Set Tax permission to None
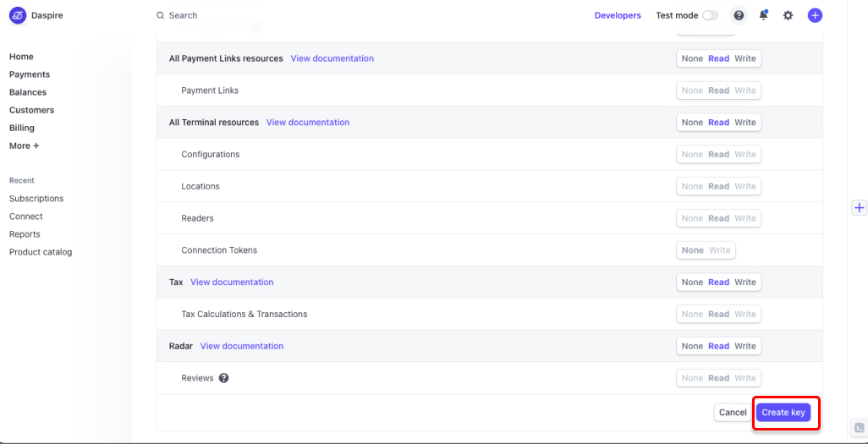Screen dimensions: 868x444 (x=692, y=282)
